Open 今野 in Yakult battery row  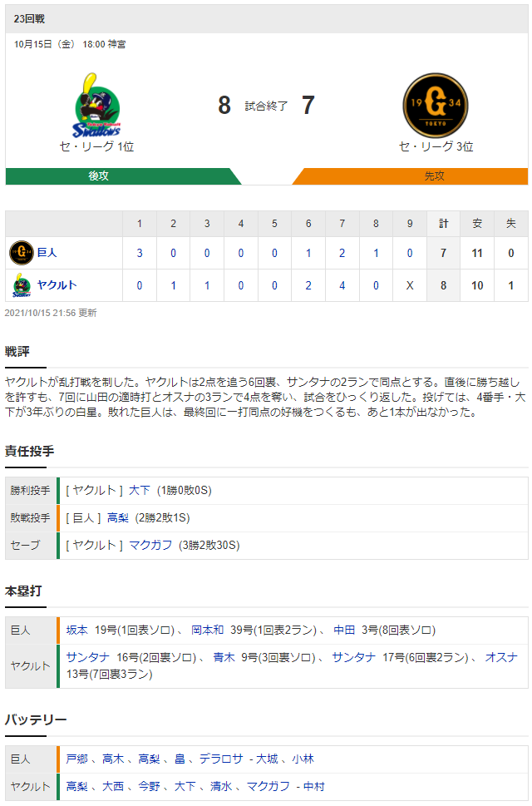149,787
